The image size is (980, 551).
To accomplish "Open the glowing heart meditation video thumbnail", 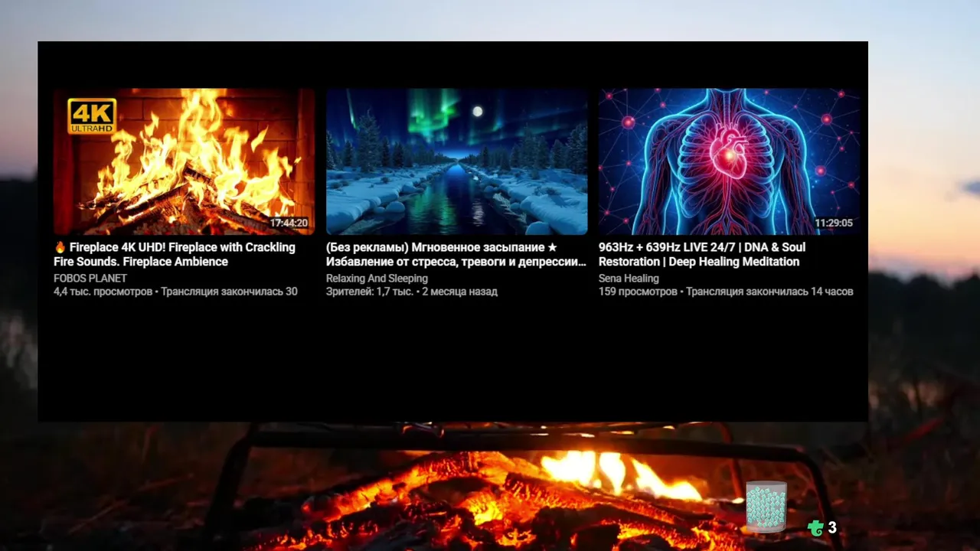I will (729, 161).
